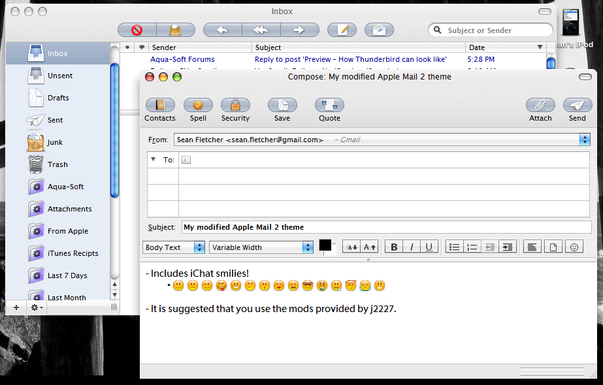Select the Inbox folder in sidebar
This screenshot has width=603, height=385.
pos(58,53)
